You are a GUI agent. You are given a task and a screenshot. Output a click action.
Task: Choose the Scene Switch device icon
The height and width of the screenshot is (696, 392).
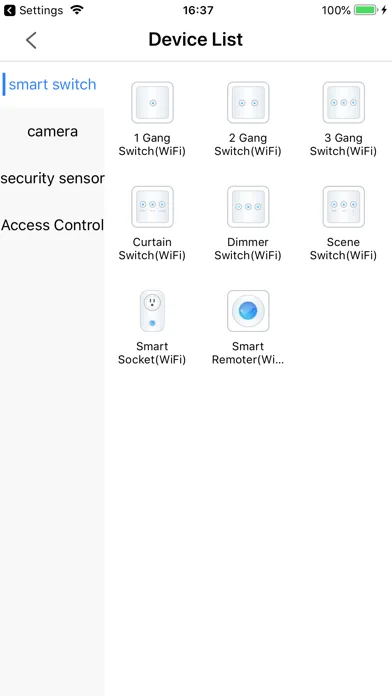tap(344, 207)
